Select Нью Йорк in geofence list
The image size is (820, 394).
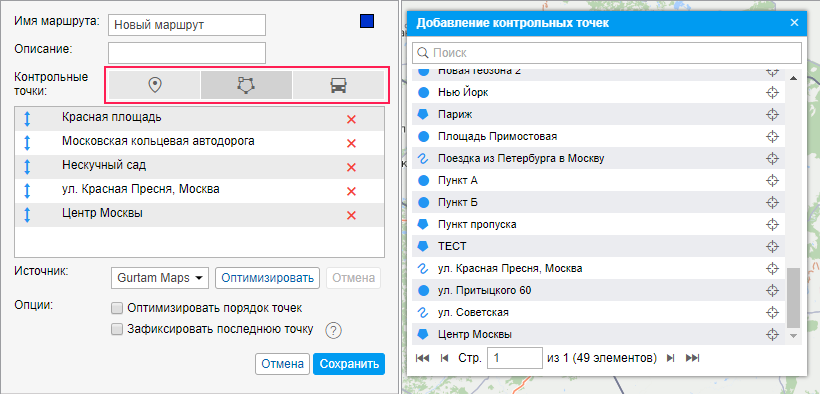599,93
